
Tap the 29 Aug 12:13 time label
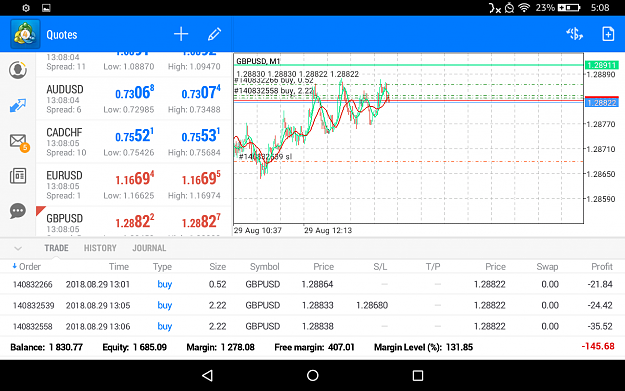point(328,230)
